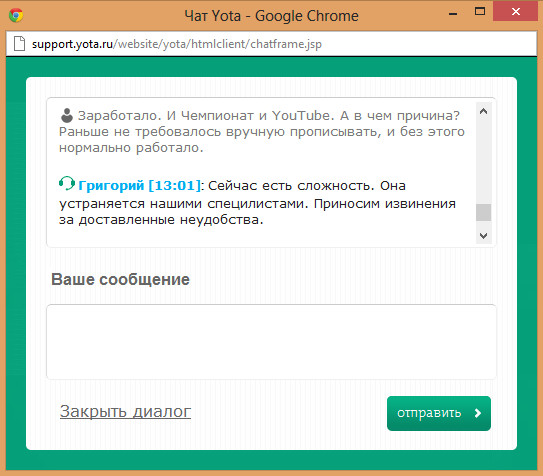Screen dimensions: 543x476
Task: Click the user message about YouTube
Action: [x=261, y=132]
